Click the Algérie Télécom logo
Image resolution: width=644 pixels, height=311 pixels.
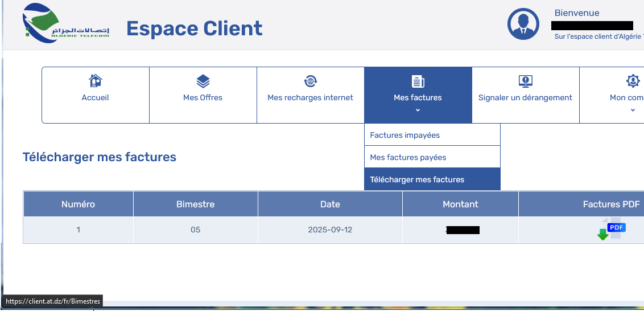(66, 23)
